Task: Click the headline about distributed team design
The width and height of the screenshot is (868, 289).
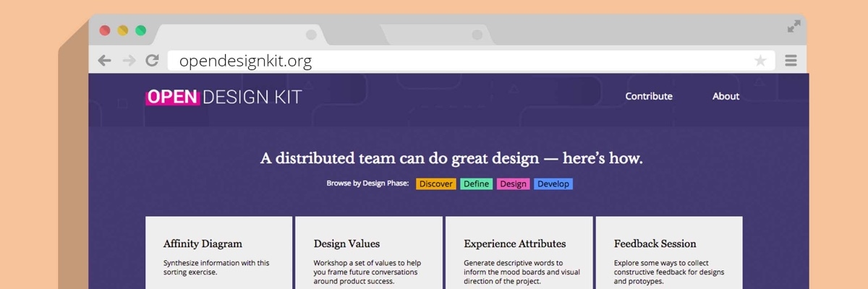Action: coord(451,158)
